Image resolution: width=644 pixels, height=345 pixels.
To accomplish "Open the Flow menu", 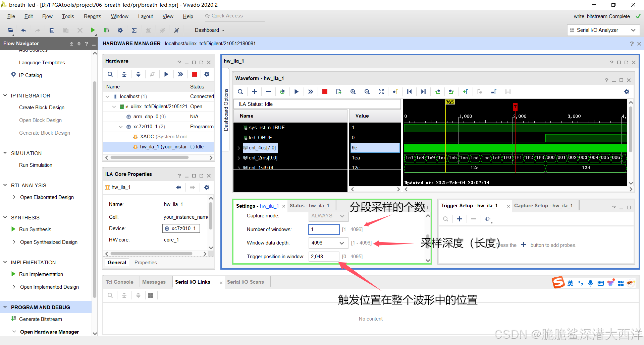I will tap(47, 16).
